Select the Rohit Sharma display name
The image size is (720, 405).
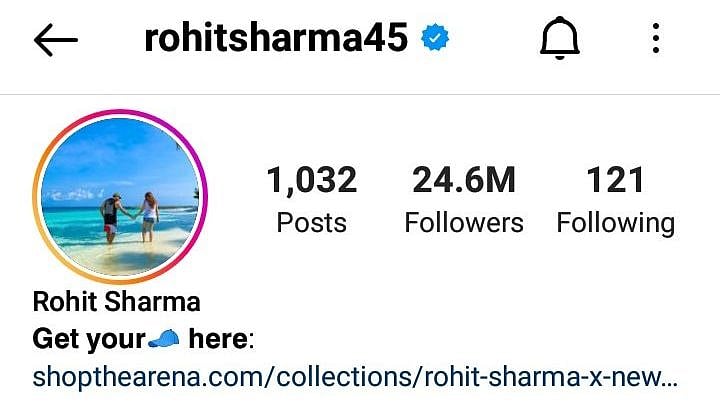117,302
